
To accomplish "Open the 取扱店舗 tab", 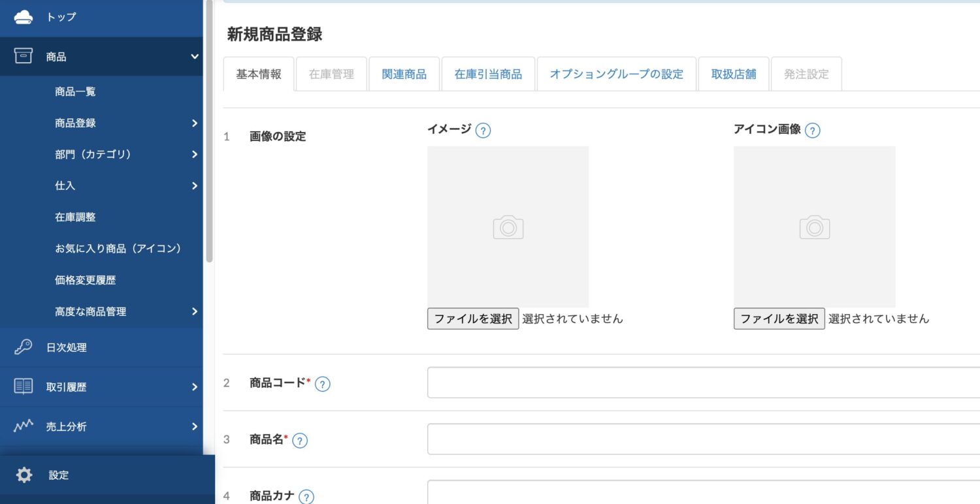I will click(733, 74).
